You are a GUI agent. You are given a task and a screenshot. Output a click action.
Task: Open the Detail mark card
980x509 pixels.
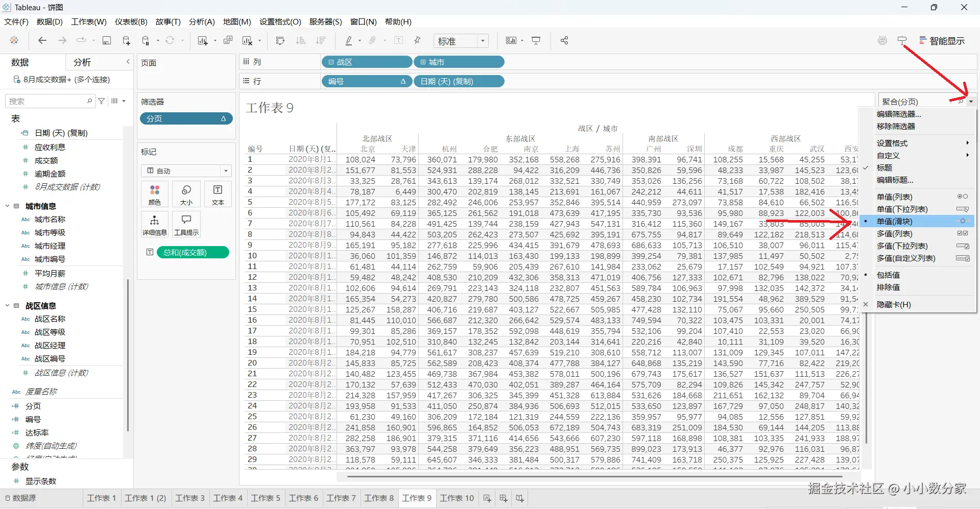click(155, 225)
